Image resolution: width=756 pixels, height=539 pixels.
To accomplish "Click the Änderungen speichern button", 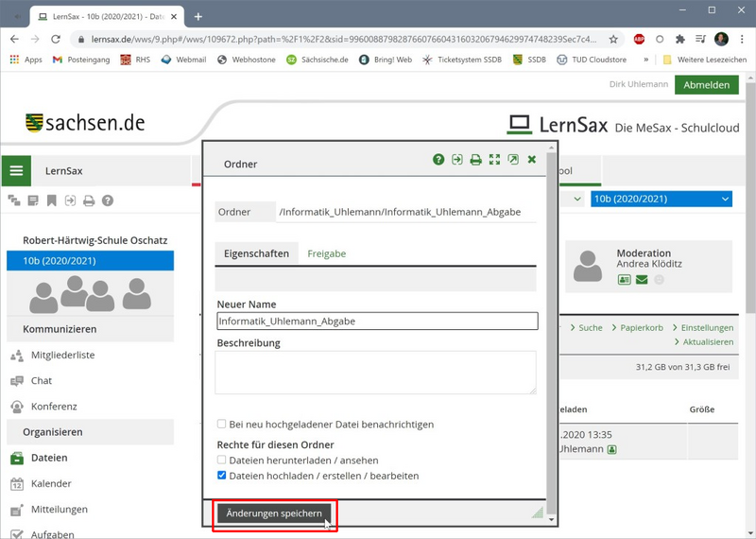I will pos(274,513).
